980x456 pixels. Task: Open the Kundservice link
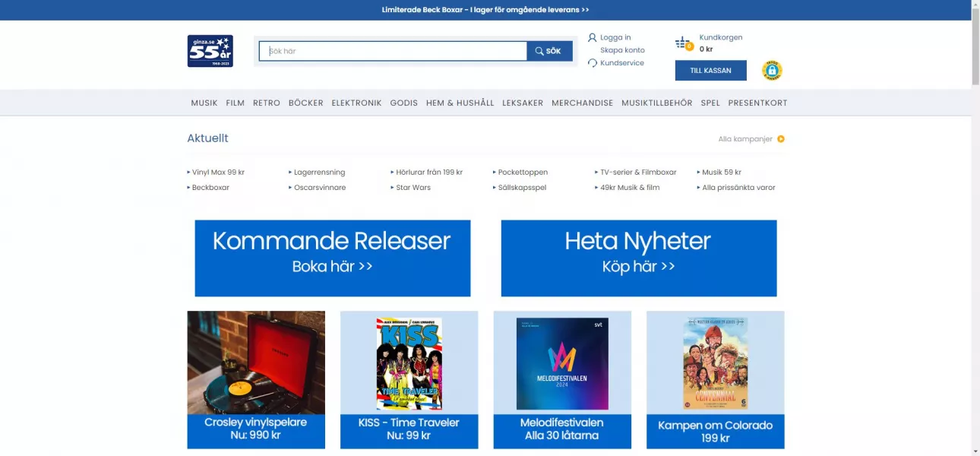(x=622, y=63)
